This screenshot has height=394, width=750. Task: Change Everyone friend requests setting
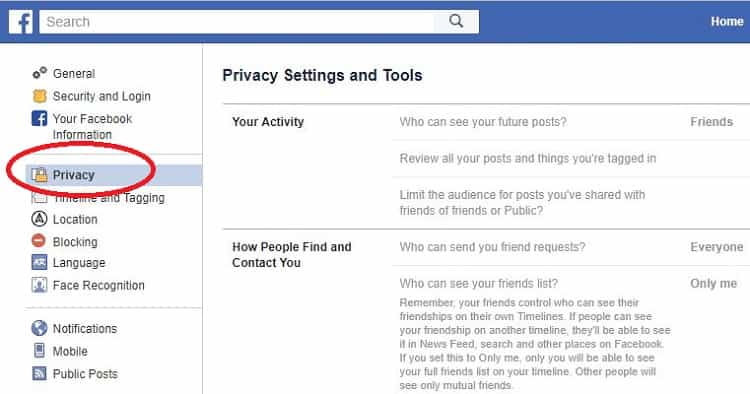(717, 247)
